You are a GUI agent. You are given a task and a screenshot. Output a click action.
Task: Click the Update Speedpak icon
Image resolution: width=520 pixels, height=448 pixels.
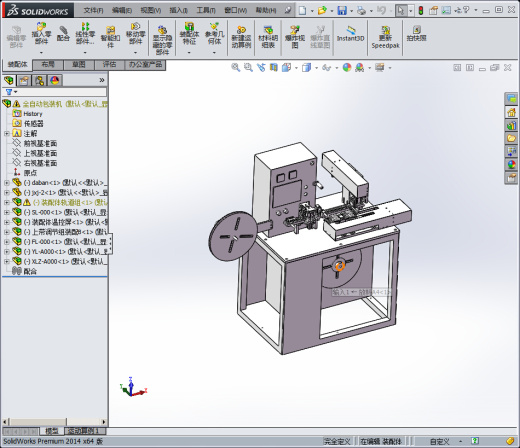pos(385,37)
